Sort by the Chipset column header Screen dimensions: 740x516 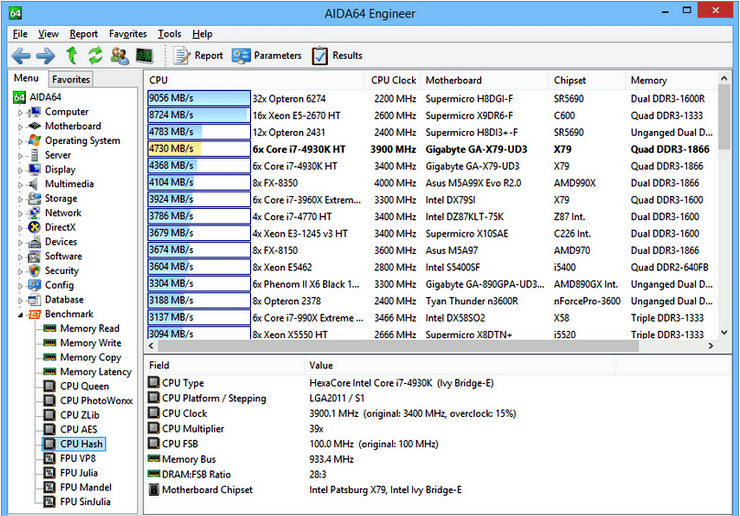click(x=588, y=80)
